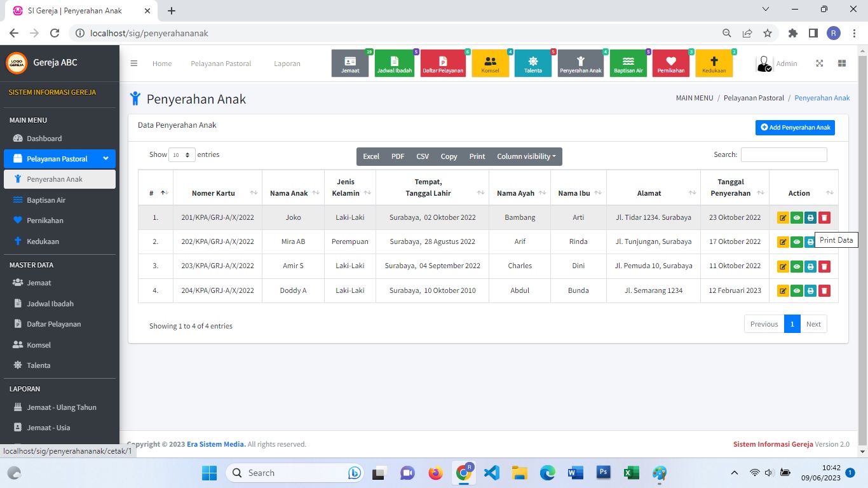Print data for Amir S row
This screenshot has width=868, height=488.
pyautogui.click(x=810, y=267)
